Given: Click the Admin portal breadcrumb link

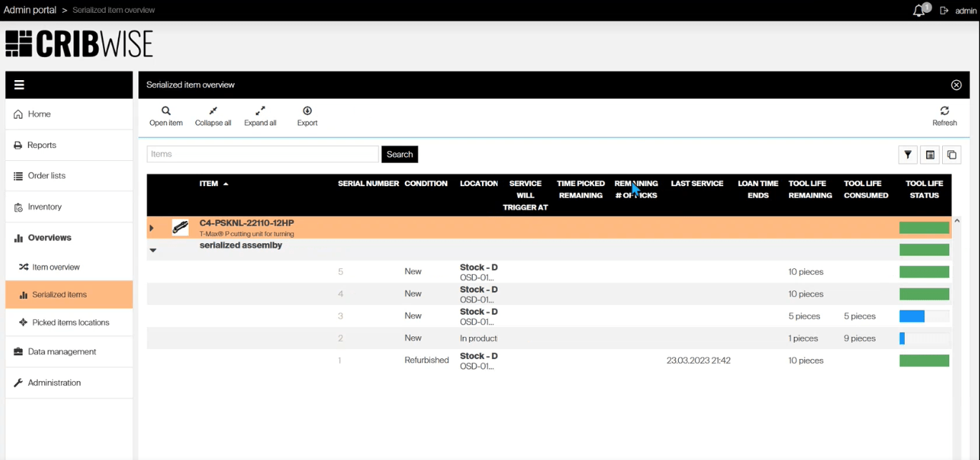Looking at the screenshot, I should click(x=30, y=10).
